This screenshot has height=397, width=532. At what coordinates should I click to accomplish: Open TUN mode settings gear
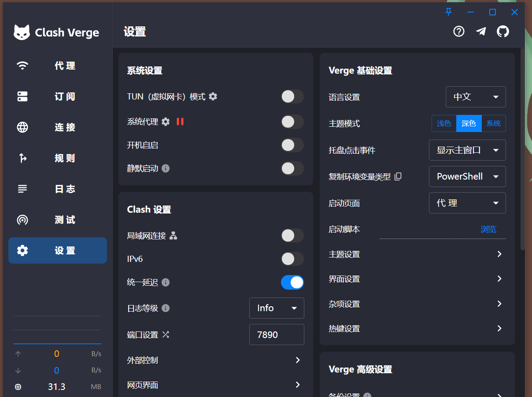pyautogui.click(x=213, y=96)
